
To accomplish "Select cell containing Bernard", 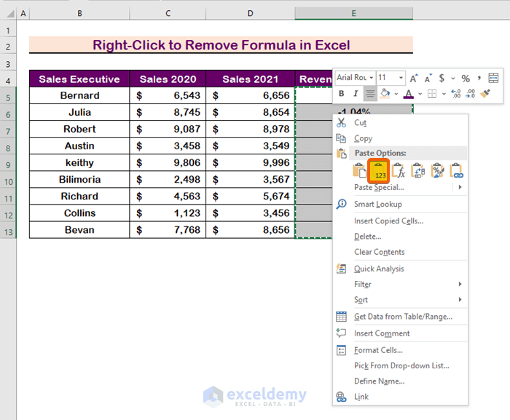I will coord(79,95).
